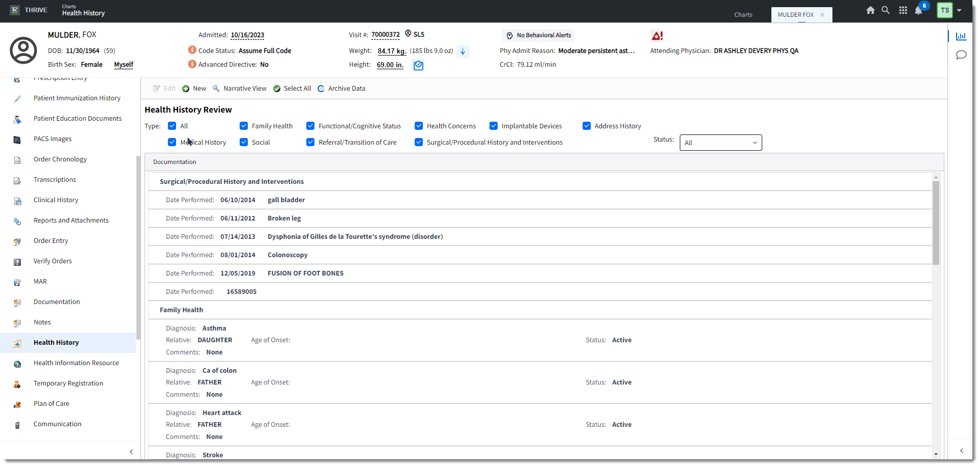Image resolution: width=980 pixels, height=467 pixels.
Task: Open Order Entry in sidebar
Action: coord(51,241)
